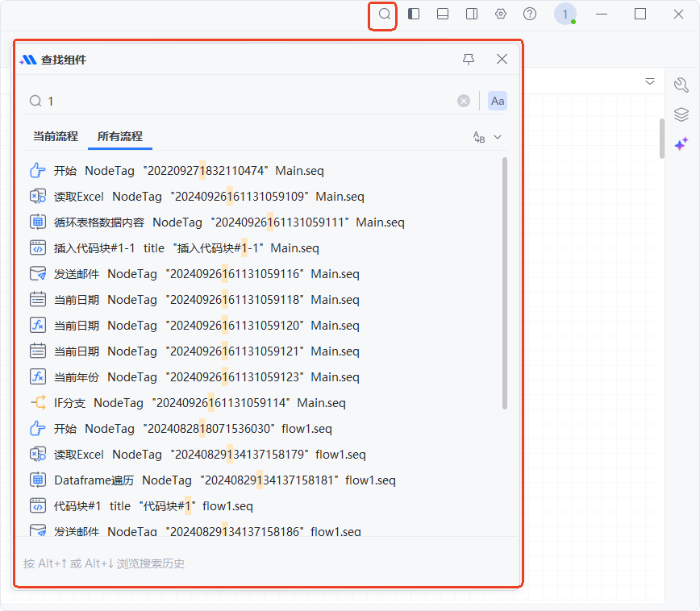Toggle the left sidebar panel layout icon
Image resolution: width=700 pixels, height=611 pixels.
coord(414,14)
